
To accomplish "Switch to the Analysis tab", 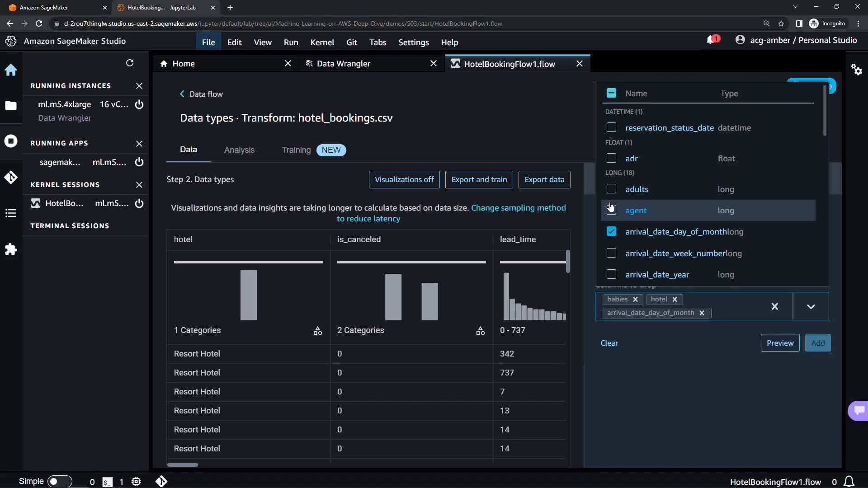I will click(x=239, y=150).
